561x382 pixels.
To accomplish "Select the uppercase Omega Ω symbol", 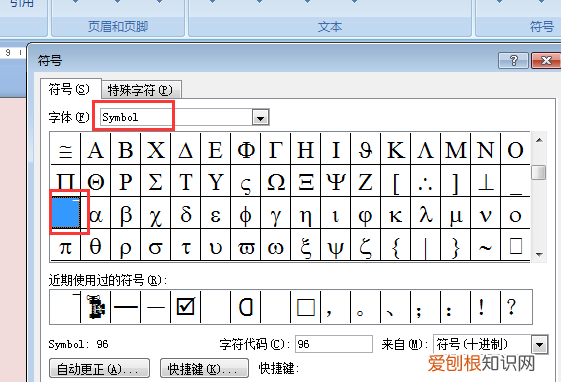I will [x=276, y=181].
